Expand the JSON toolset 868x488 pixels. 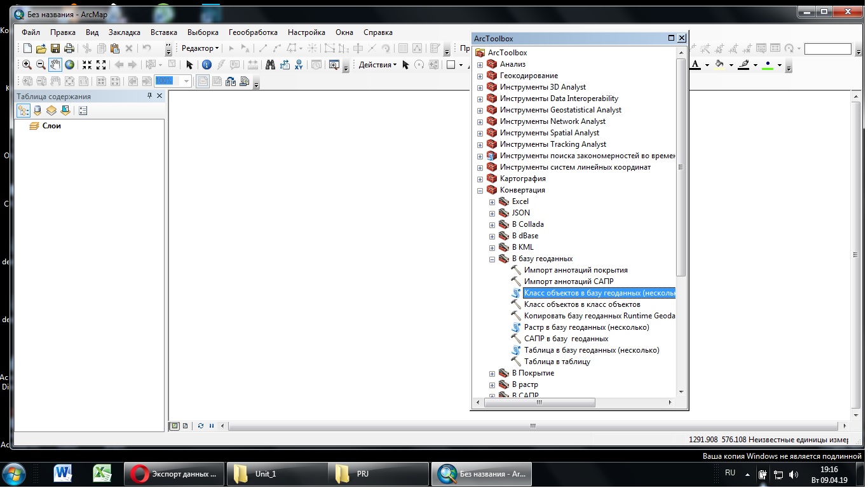pos(492,213)
